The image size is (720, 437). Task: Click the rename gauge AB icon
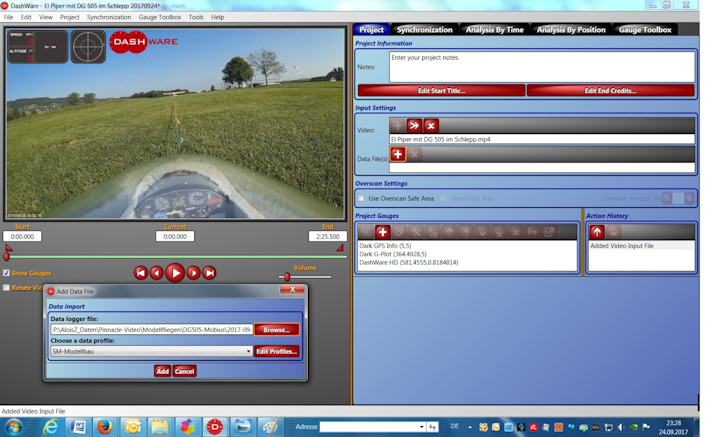[433, 232]
